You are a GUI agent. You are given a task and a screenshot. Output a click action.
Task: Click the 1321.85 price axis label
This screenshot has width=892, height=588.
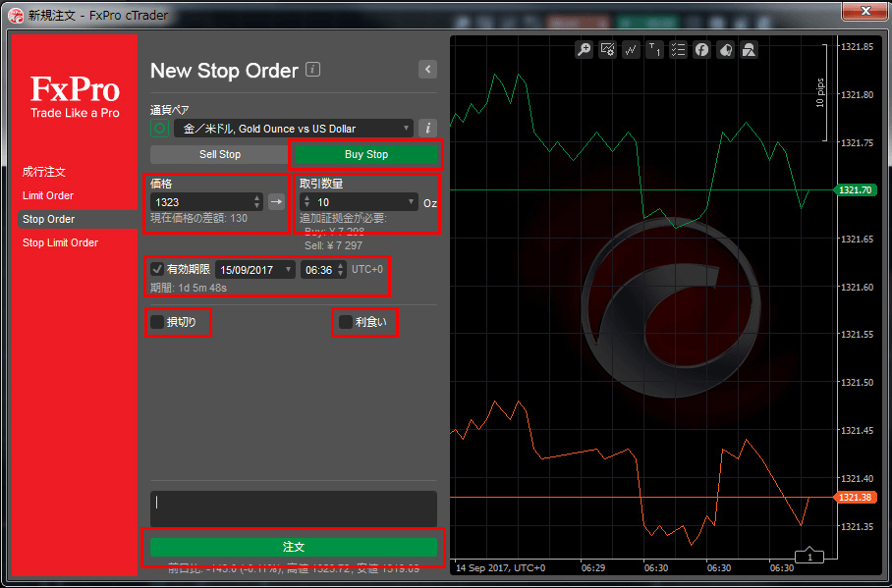(857, 47)
